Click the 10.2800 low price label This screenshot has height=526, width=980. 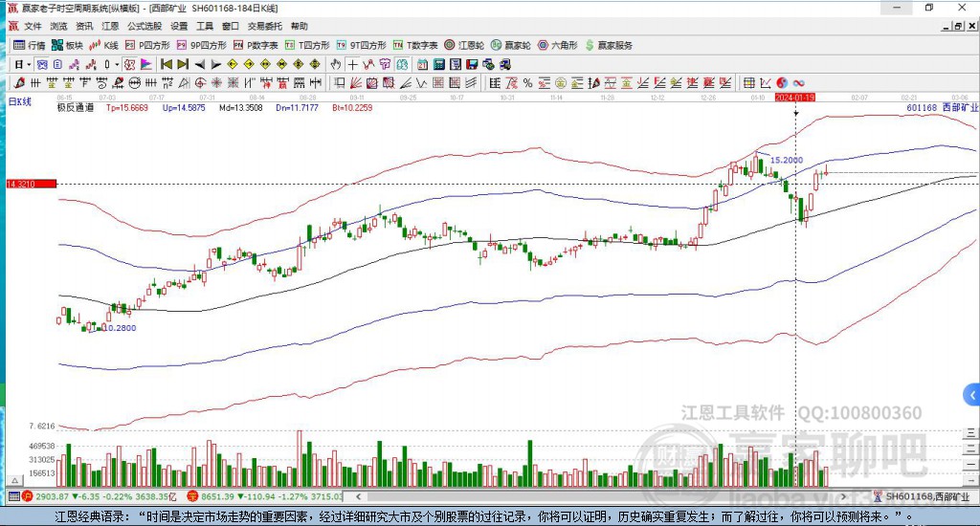click(119, 328)
